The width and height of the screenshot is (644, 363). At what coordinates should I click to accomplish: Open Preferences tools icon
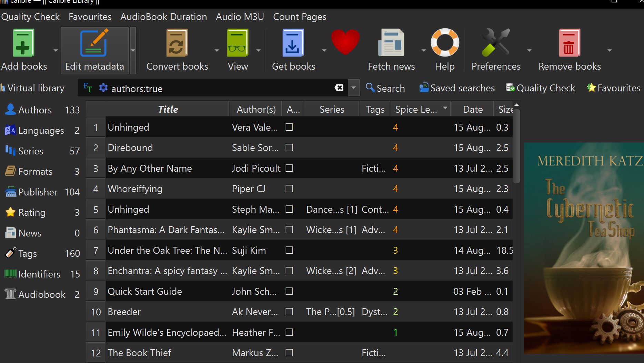495,43
